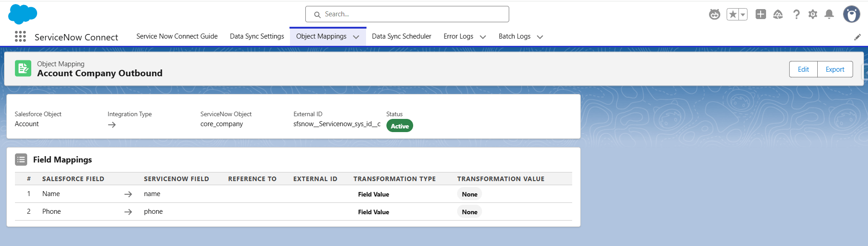The image size is (868, 246).
Task: Go to the Batch Logs tab
Action: (515, 36)
